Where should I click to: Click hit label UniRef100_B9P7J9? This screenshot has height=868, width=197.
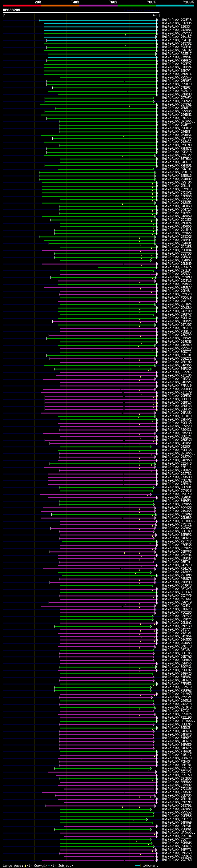(177, 819)
